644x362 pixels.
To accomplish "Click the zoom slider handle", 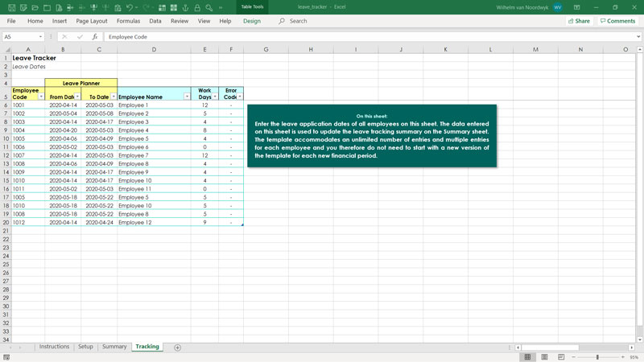I will tap(597, 357).
